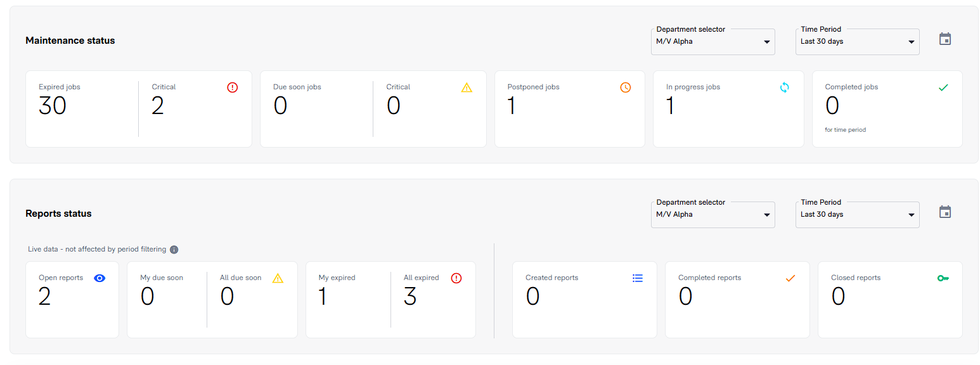Click the green key icon on Closed reports
980x365 pixels.
(x=943, y=278)
